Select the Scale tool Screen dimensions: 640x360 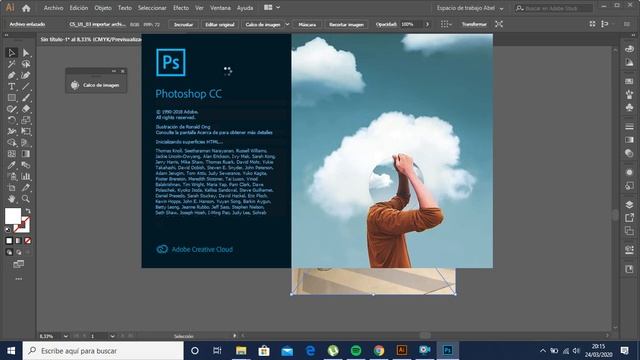click(26, 120)
